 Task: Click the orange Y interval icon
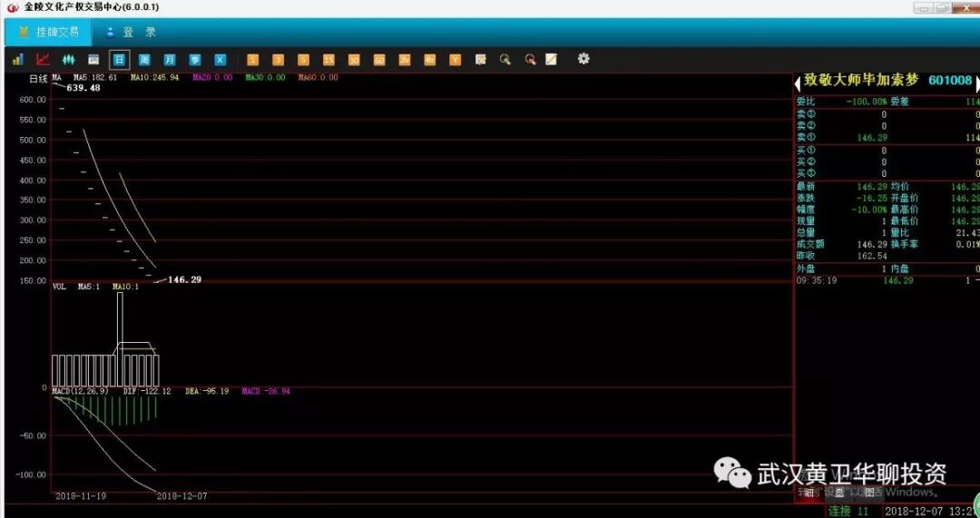pos(455,60)
